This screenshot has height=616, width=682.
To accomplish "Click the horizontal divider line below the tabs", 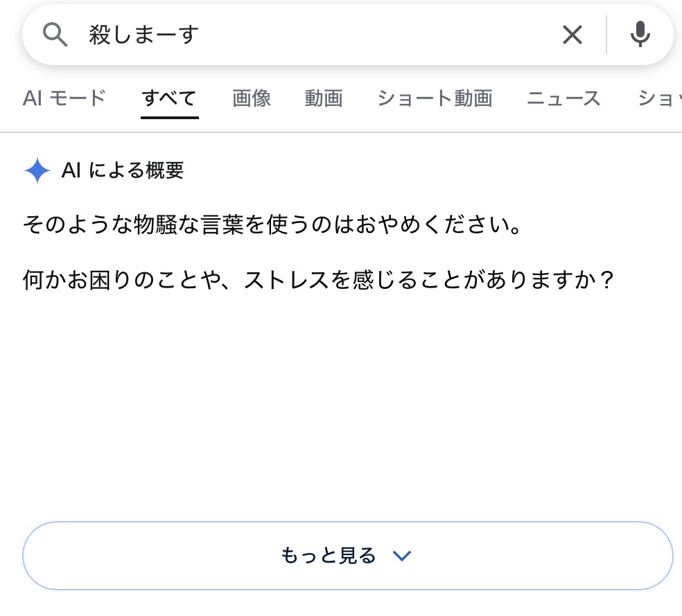I will tap(341, 132).
